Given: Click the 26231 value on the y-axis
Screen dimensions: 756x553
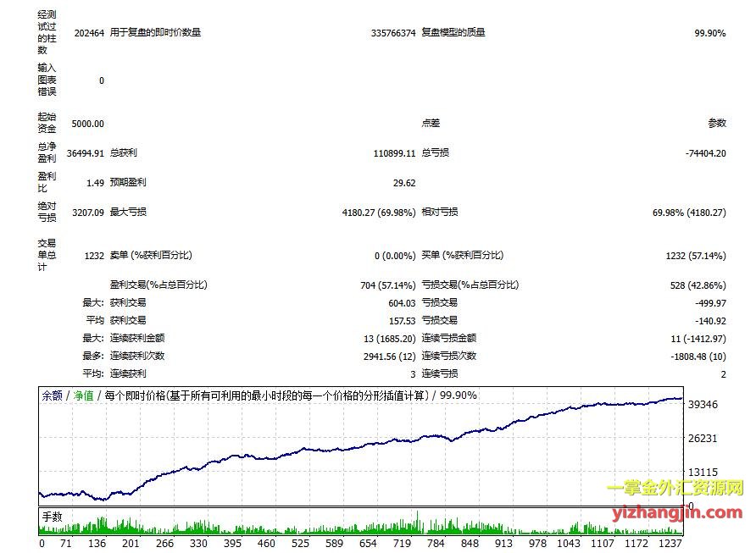Looking at the screenshot, I should coord(703,439).
